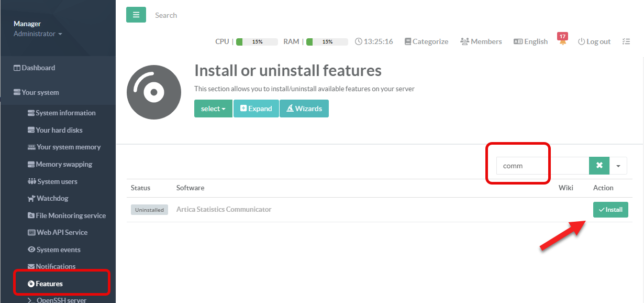Open the Administrator dropdown
The width and height of the screenshot is (644, 303).
pos(38,34)
